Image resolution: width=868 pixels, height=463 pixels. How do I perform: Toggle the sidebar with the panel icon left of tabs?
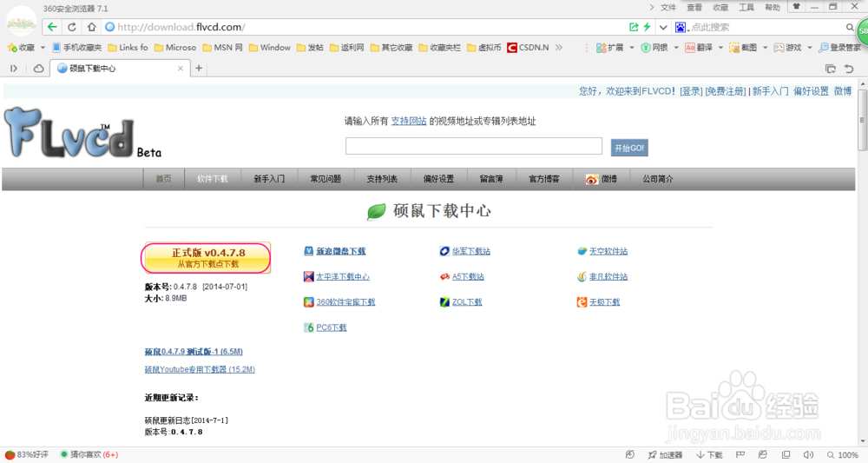click(14, 69)
